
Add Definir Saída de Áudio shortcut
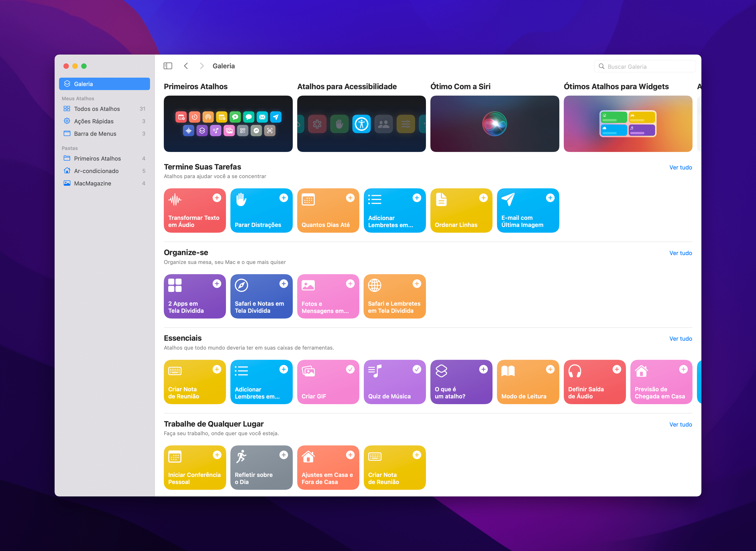pos(617,369)
